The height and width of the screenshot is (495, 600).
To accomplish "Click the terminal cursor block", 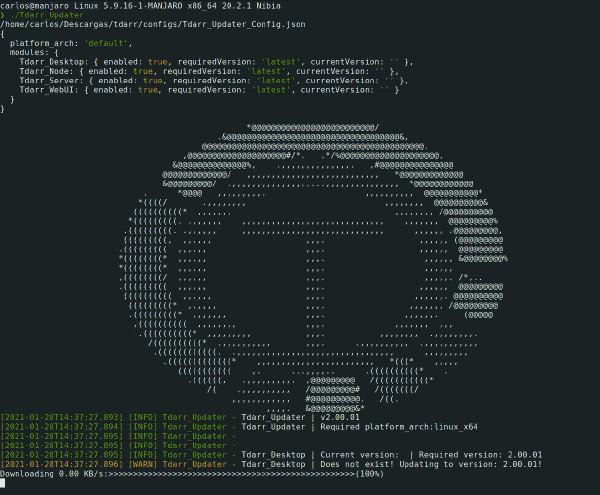I will pos(2,483).
